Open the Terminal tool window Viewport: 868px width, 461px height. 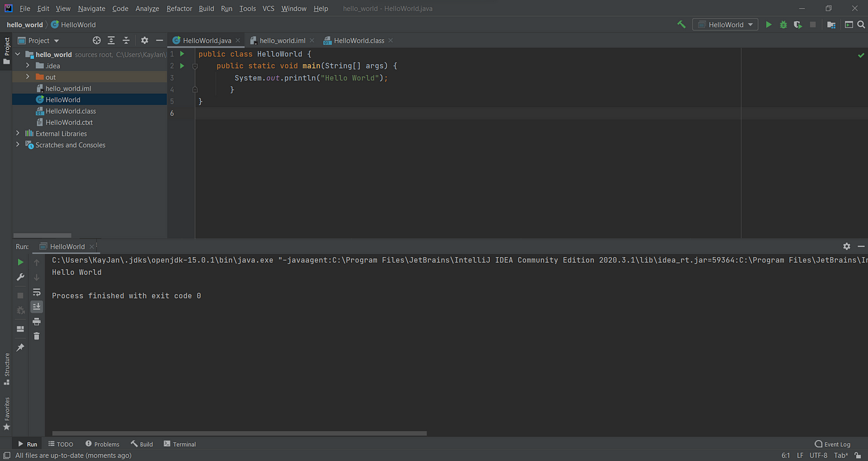click(180, 444)
